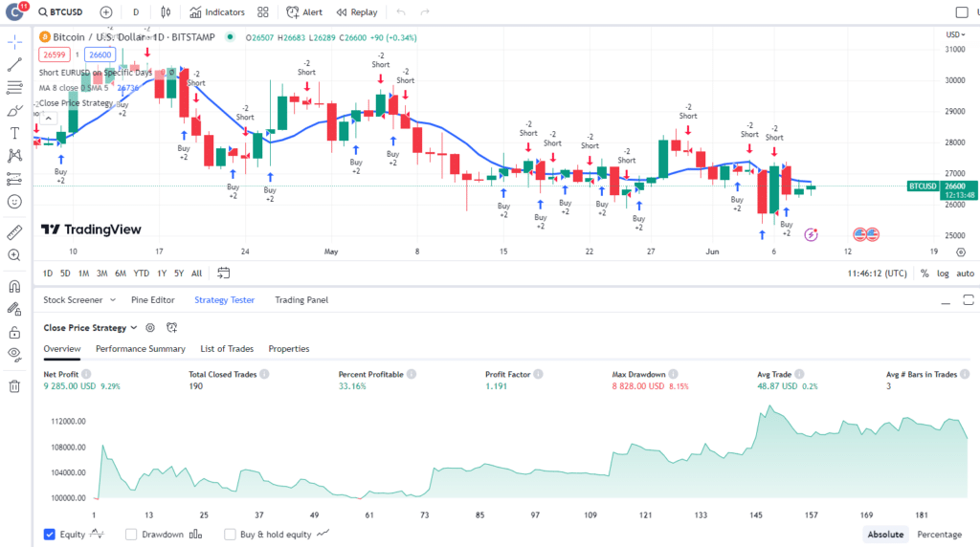Create an Alert from the toolbar
980x547 pixels.
click(x=304, y=11)
